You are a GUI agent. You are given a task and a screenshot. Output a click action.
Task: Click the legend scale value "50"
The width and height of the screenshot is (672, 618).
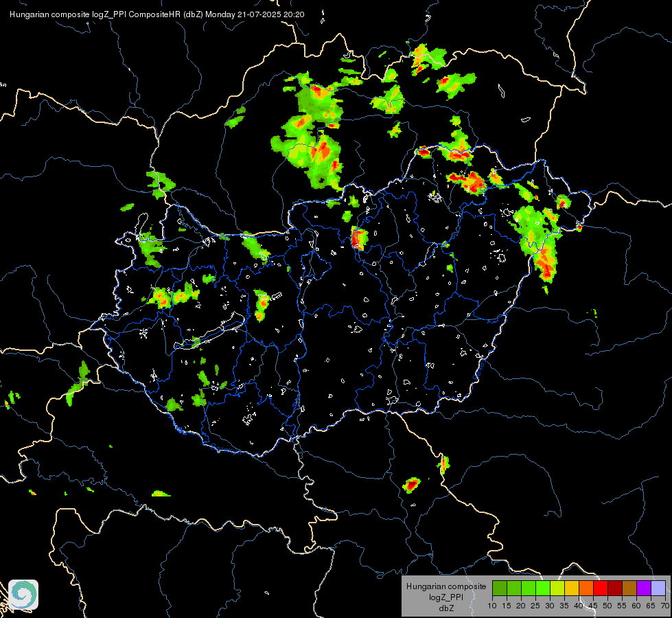tap(607, 606)
